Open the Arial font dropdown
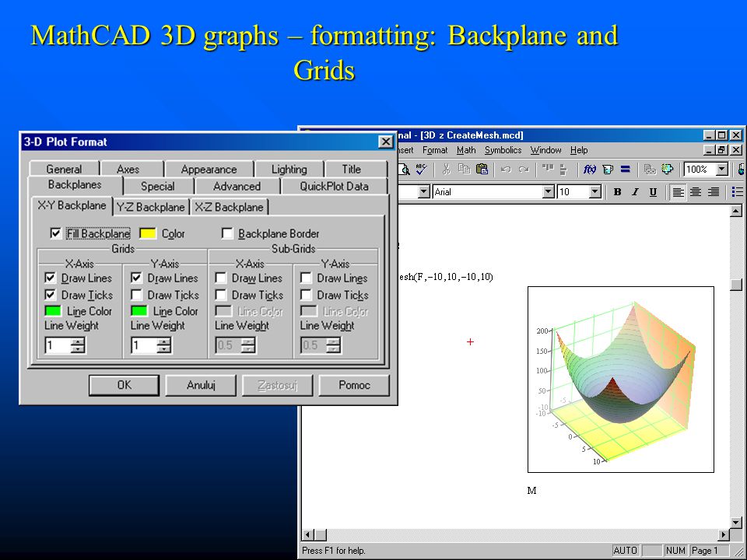 pyautogui.click(x=549, y=192)
